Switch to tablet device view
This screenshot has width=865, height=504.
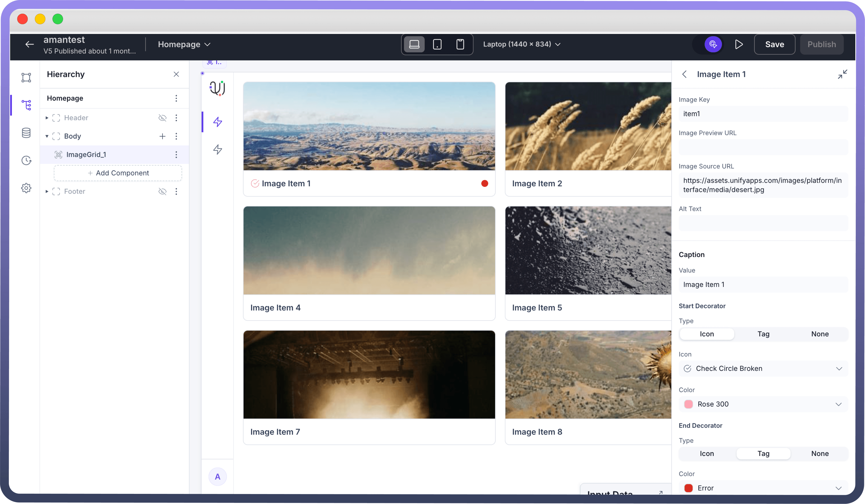437,44
